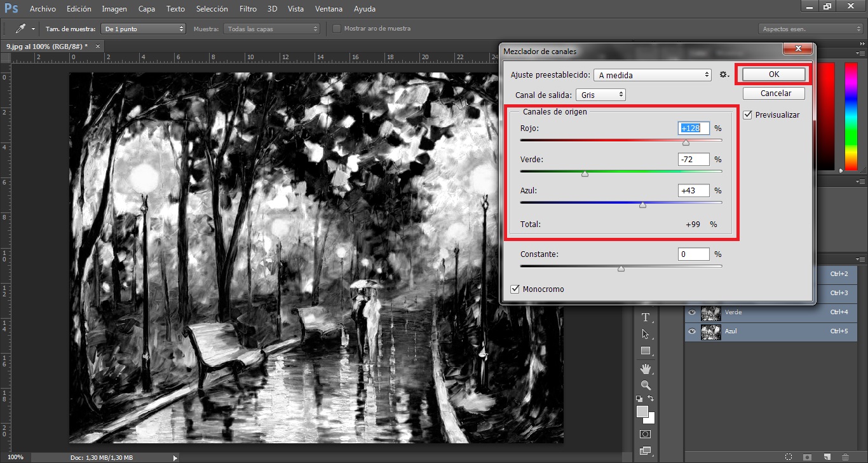The image size is (868, 463).
Task: Select the Azul channel thumbnail
Action: [710, 331]
